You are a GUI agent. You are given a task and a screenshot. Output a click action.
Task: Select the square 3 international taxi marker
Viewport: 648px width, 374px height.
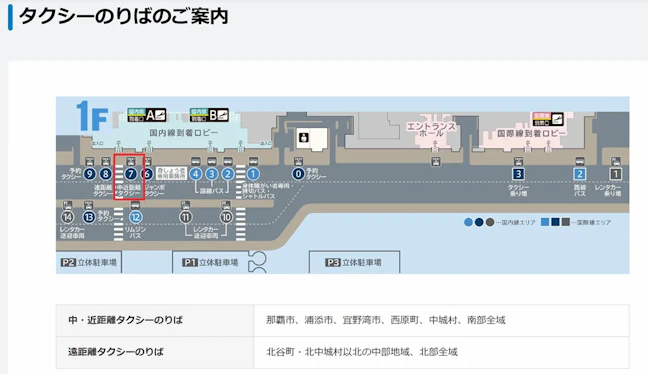click(518, 174)
